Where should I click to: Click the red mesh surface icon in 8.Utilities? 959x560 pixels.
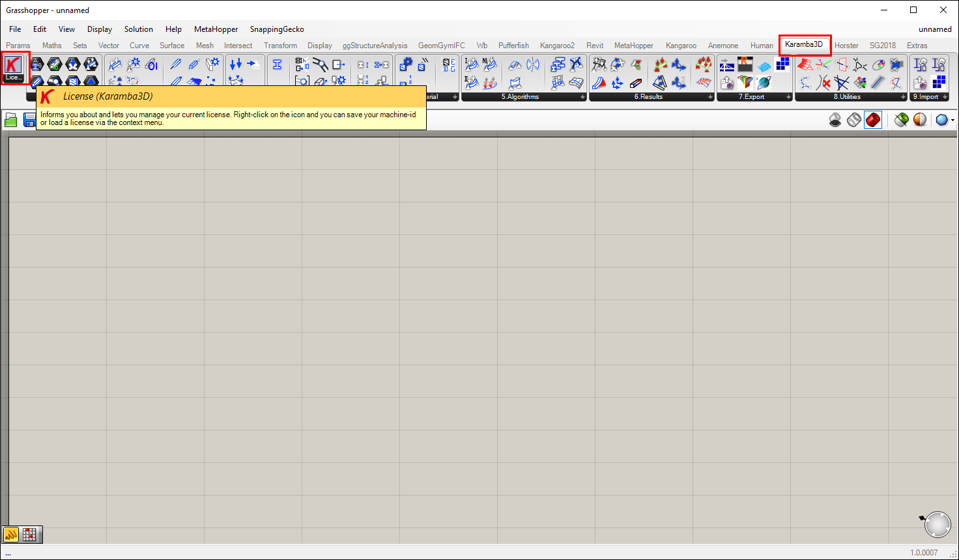tap(805, 64)
